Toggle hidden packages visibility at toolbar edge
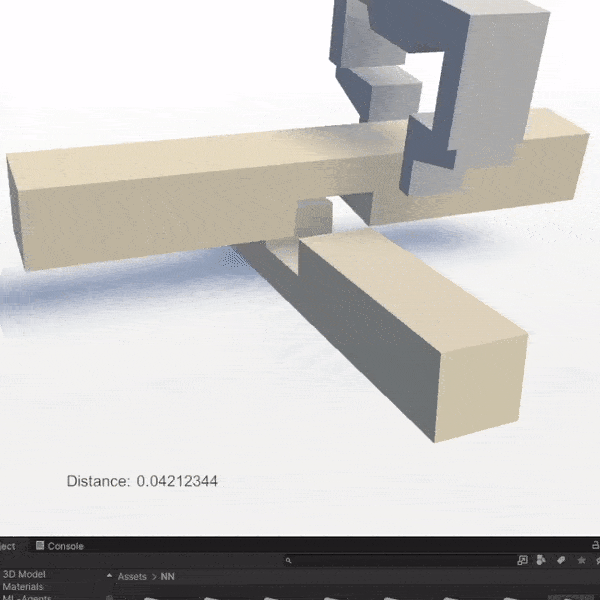The height and width of the screenshot is (600, 600). click(596, 561)
